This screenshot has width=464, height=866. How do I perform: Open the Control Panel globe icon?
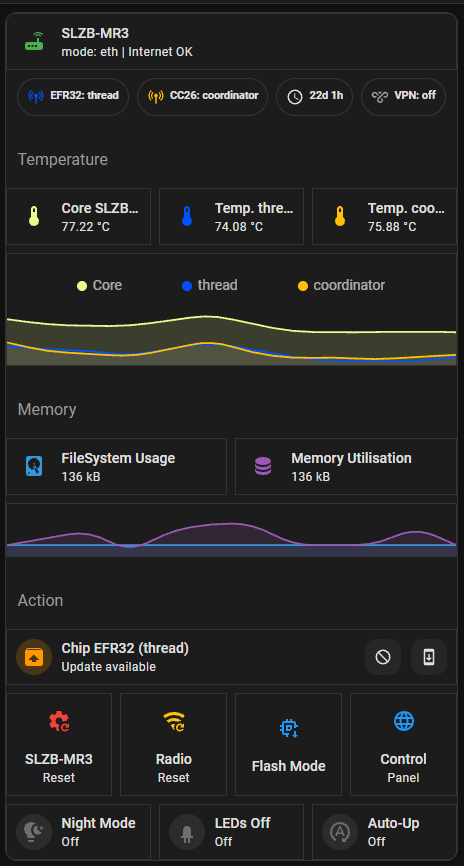coord(404,721)
